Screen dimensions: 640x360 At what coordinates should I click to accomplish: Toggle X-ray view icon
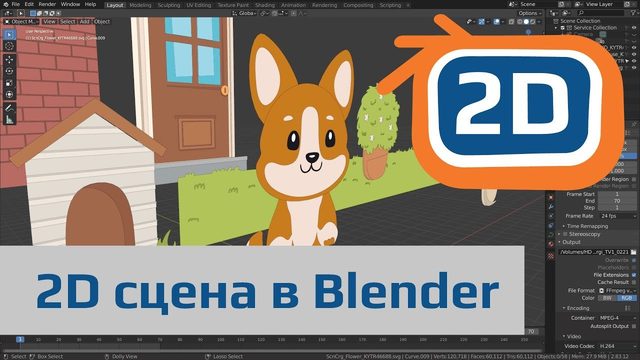(x=511, y=22)
